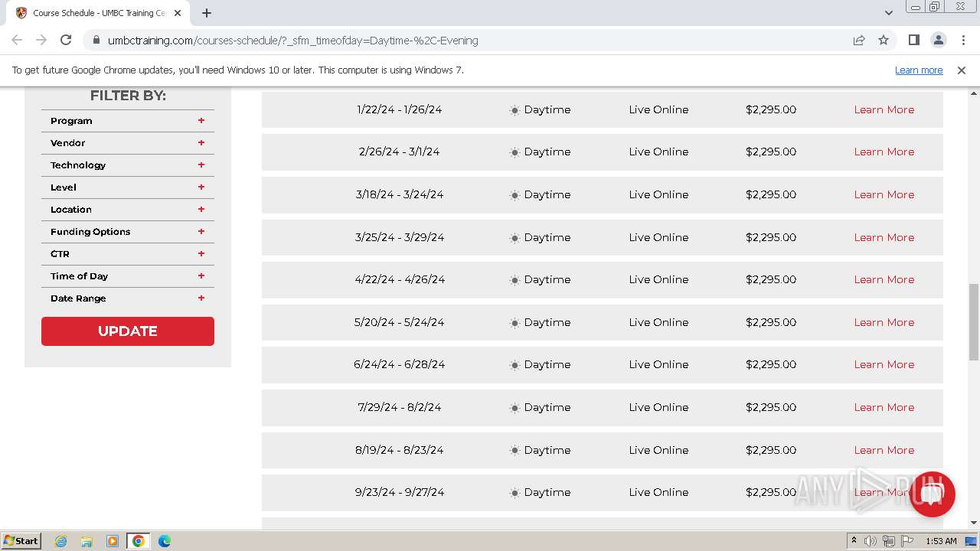Open Learn More for 8/19/24 - 8/23/24

884,450
